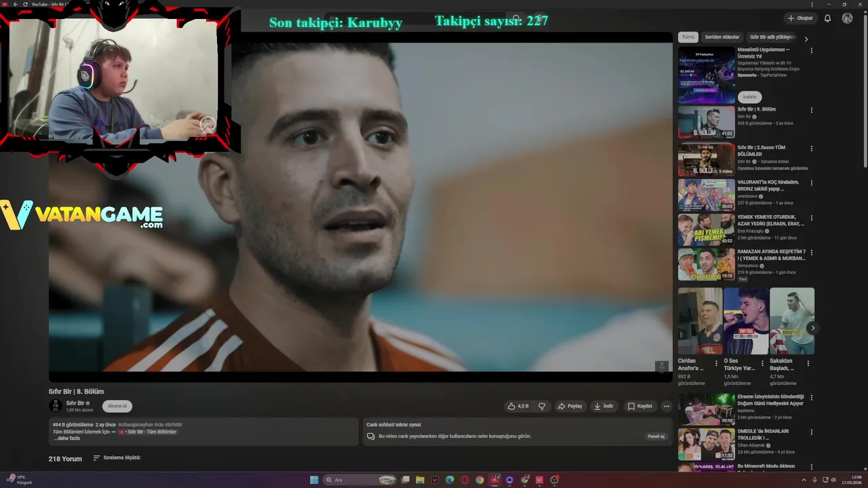Open the Sıfır Bir channel avatar
Viewport: 868px width, 488px height.
[x=55, y=406]
